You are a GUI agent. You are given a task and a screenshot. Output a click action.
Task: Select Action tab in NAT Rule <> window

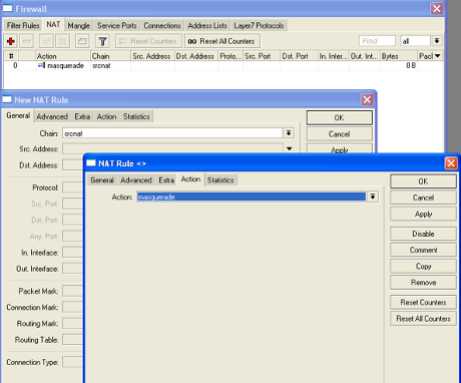191,179
